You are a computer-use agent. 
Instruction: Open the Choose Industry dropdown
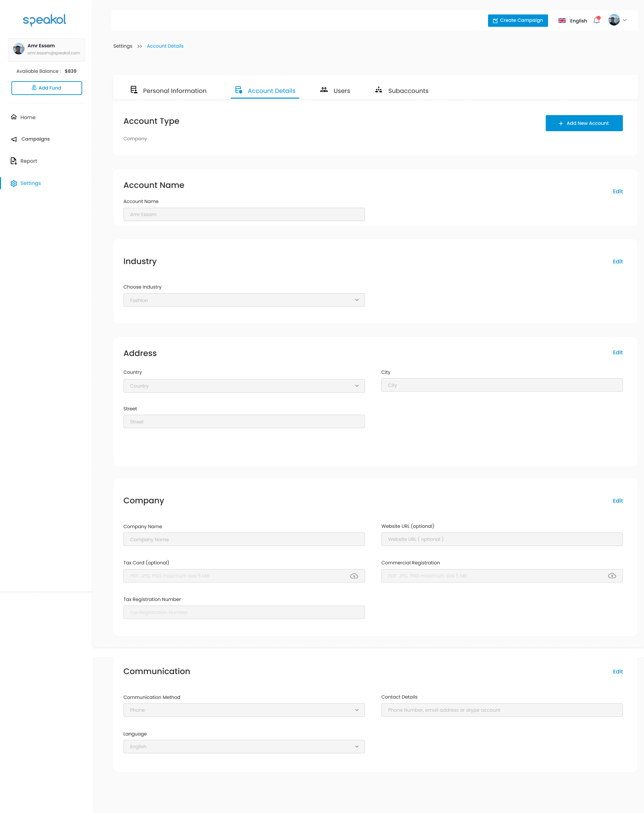coord(244,300)
